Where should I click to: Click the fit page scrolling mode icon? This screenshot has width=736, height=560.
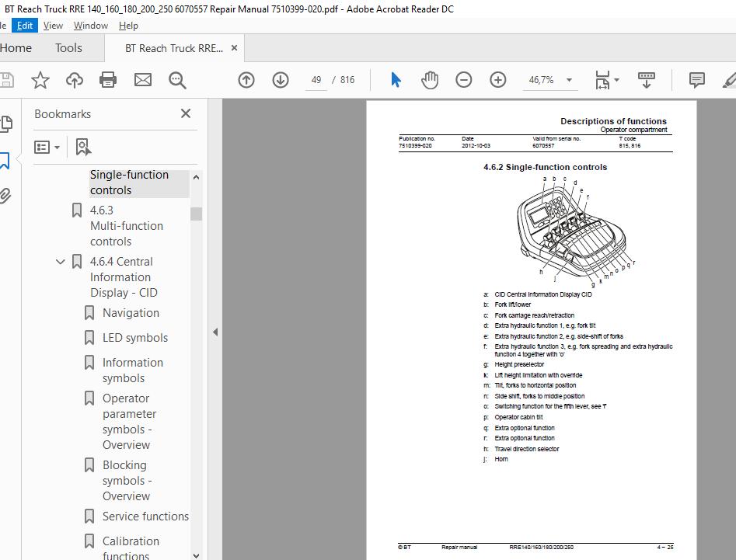[602, 80]
